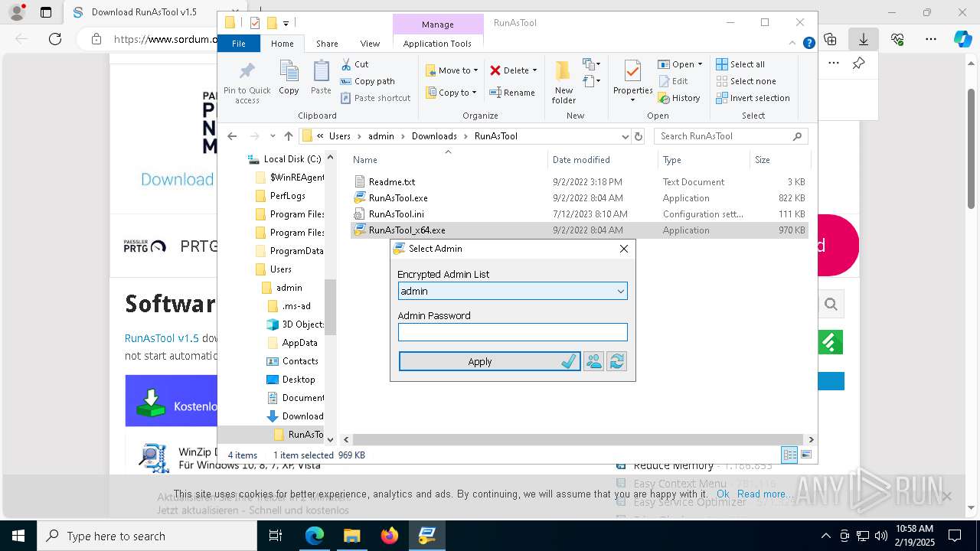Expand Quick Access Toolbar customize arrow
The height and width of the screenshot is (551, 980).
tap(286, 24)
